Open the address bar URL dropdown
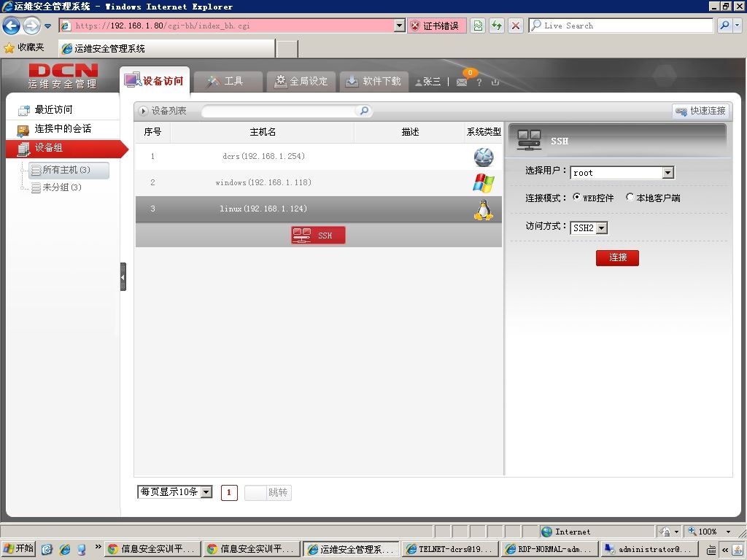This screenshot has height=560, width=747. click(x=399, y=26)
